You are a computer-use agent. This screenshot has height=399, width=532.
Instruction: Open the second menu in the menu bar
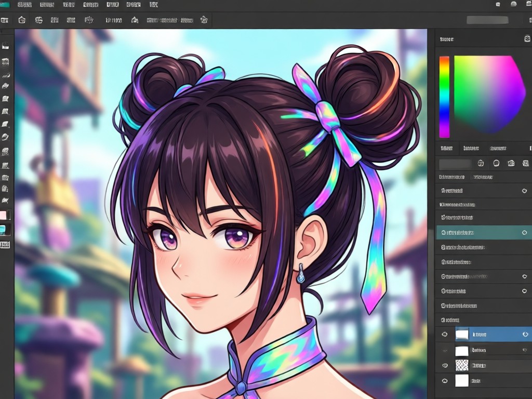coord(47,5)
